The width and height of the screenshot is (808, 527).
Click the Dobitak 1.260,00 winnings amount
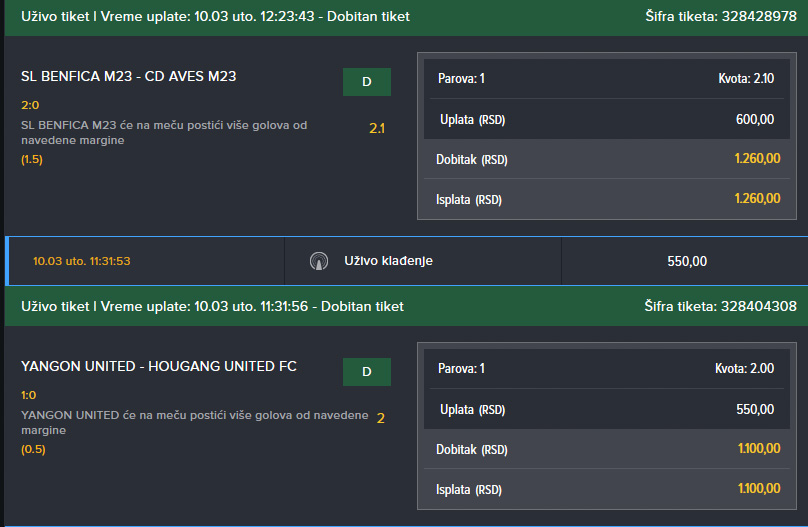(757, 159)
